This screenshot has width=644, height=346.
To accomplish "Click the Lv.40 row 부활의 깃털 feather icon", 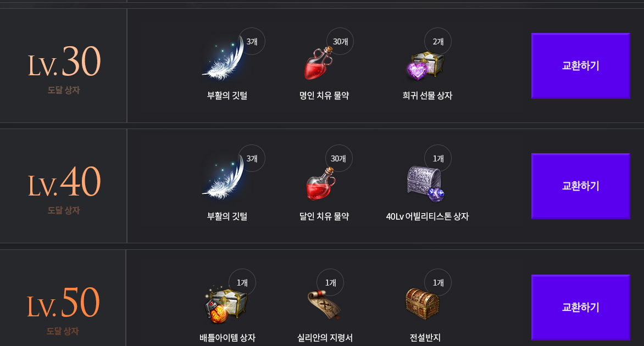I will pyautogui.click(x=224, y=178).
